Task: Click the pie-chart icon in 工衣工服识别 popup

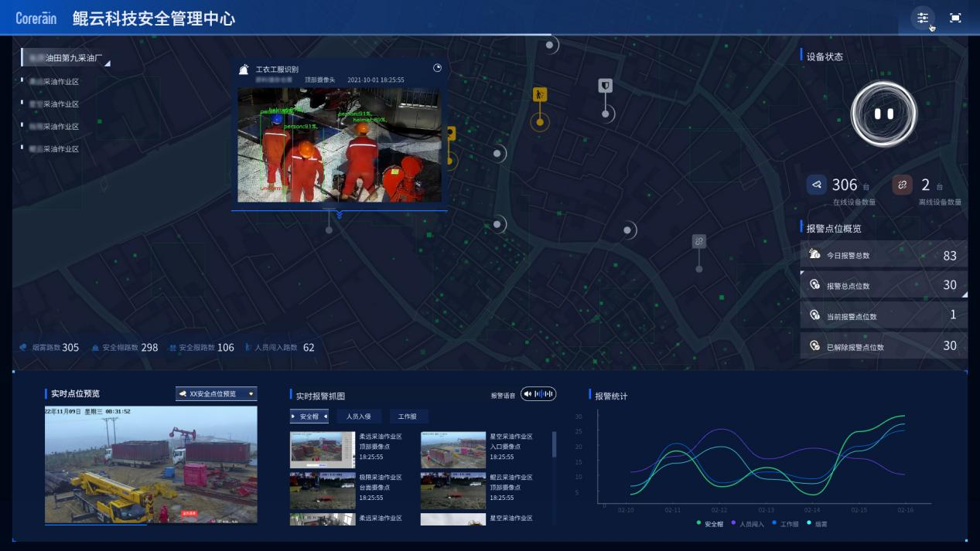Action: click(437, 68)
